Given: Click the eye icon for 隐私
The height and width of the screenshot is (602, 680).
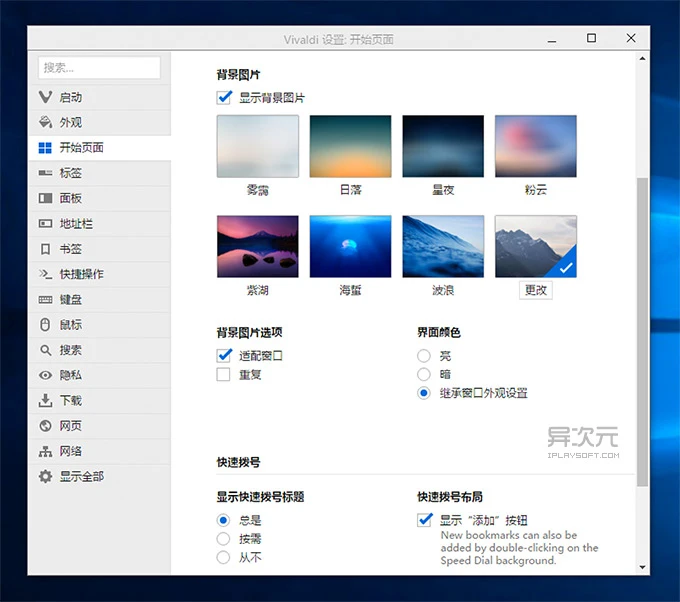Looking at the screenshot, I should [x=45, y=375].
